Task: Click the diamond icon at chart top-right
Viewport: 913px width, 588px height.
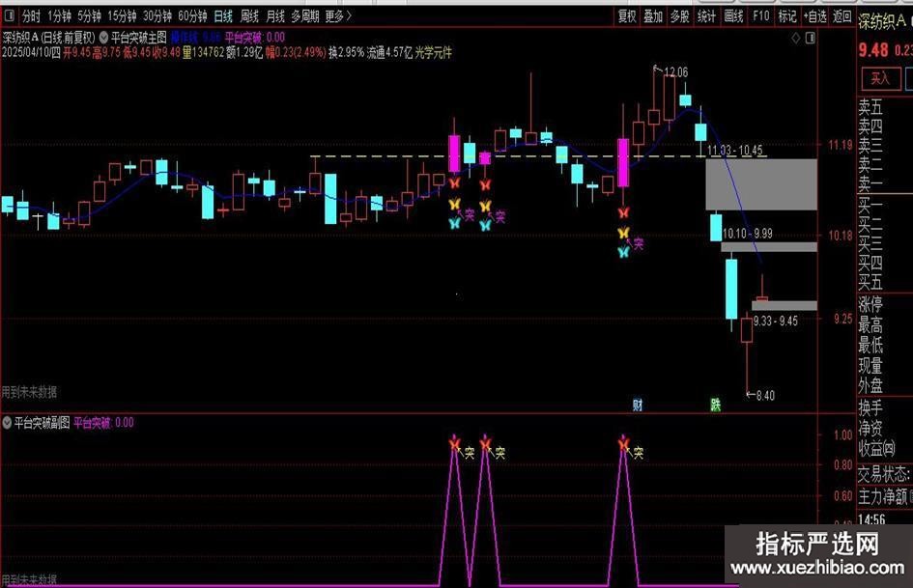Action: click(x=796, y=39)
